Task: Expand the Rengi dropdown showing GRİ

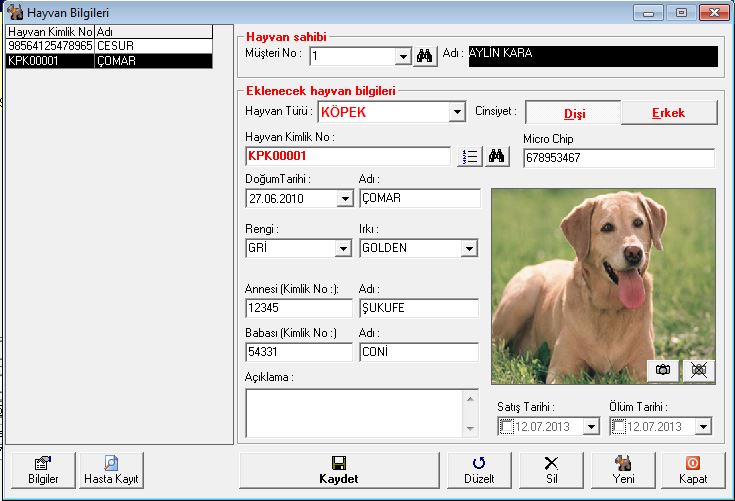Action: pos(343,248)
